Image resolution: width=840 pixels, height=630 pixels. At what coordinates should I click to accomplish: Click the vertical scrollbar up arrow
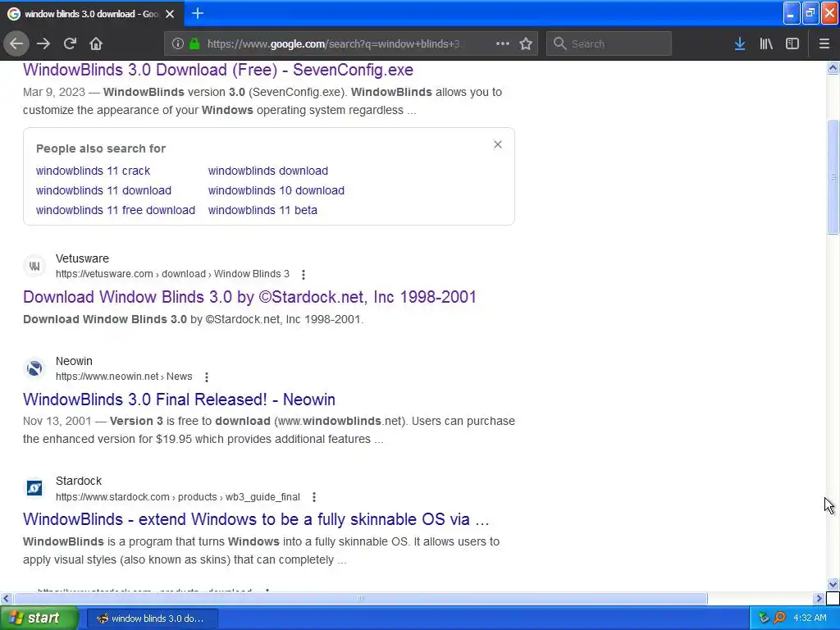click(833, 67)
